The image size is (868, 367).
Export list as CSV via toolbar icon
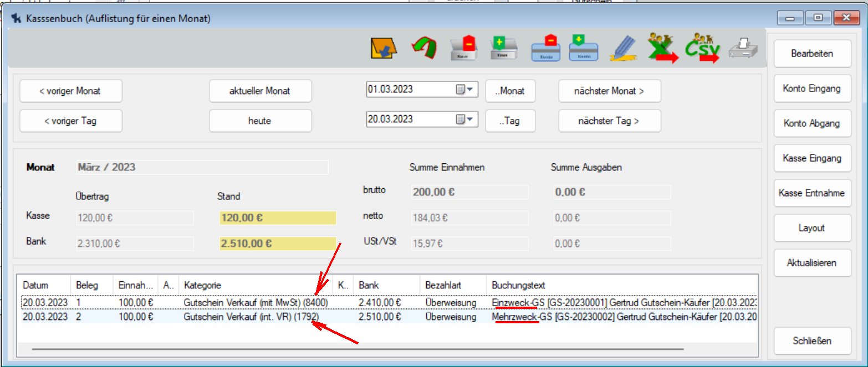click(702, 49)
